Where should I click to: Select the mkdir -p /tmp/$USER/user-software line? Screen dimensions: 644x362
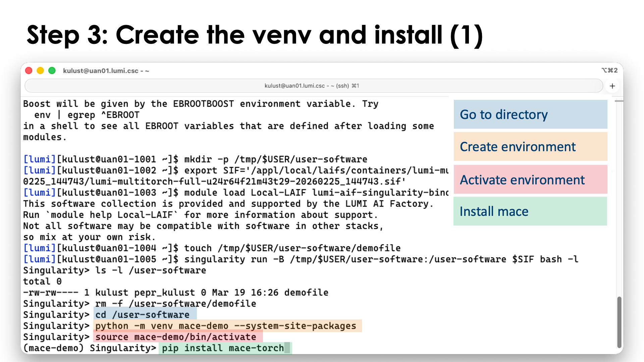[x=276, y=159]
